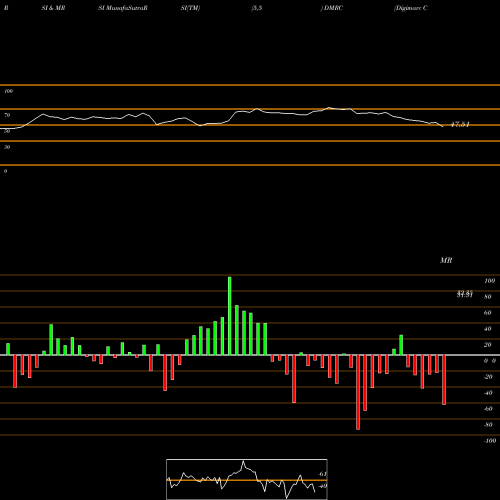Image resolution: width=500 pixels, height=500 pixels.
Task: Click the 'SI & MR' header text
Action: [x=53, y=8]
